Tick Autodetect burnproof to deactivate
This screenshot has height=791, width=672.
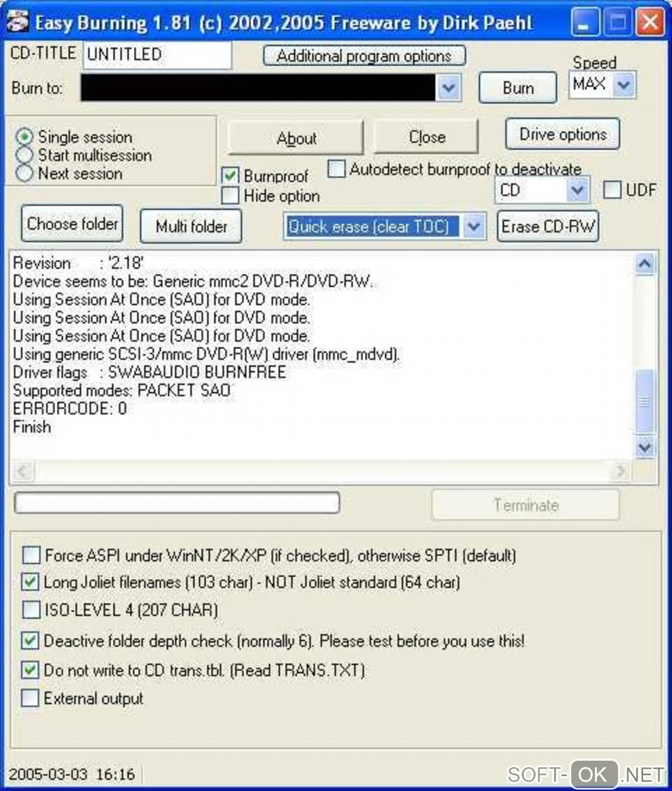336,169
